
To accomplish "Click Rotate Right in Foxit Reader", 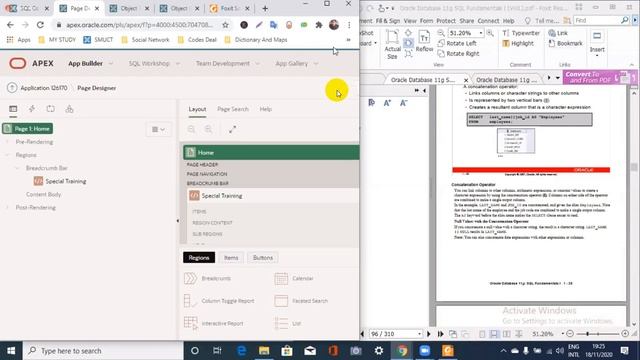I will click(x=458, y=53).
